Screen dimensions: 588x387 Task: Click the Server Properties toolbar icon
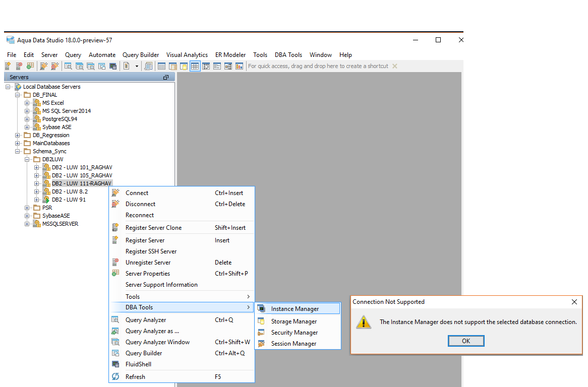(x=30, y=67)
